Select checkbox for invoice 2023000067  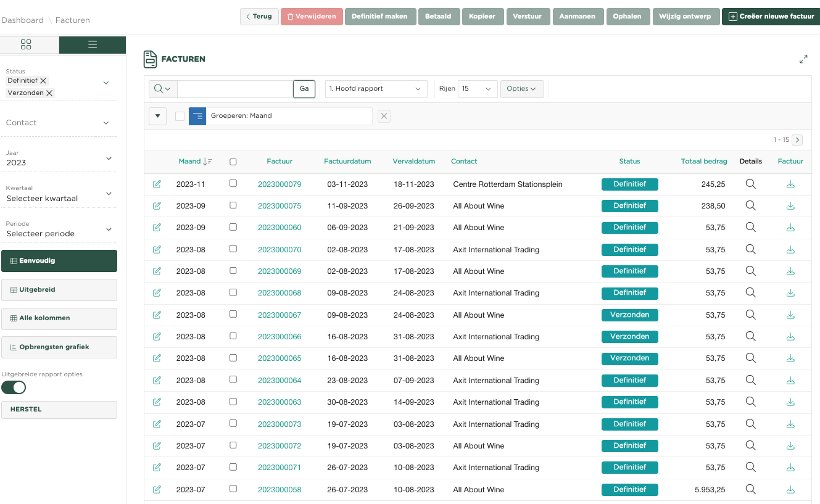click(x=233, y=315)
